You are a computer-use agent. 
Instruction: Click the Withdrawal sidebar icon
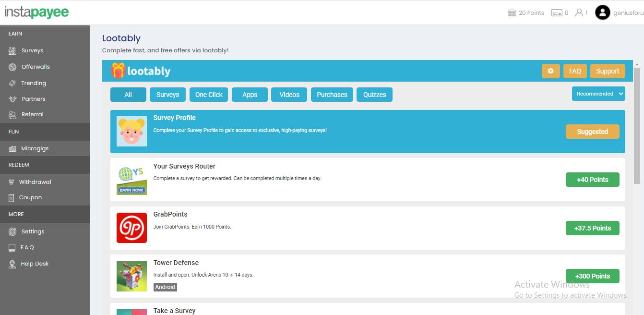tap(12, 182)
